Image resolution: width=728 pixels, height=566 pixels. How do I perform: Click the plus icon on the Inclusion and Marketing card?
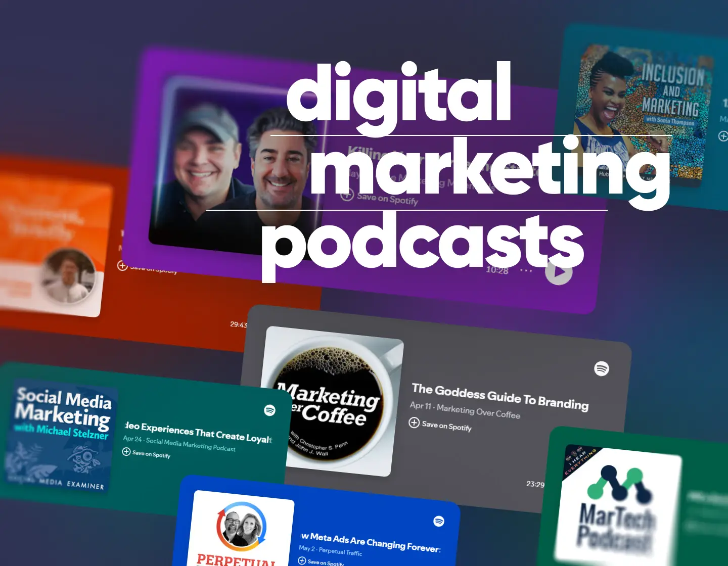[x=723, y=136]
